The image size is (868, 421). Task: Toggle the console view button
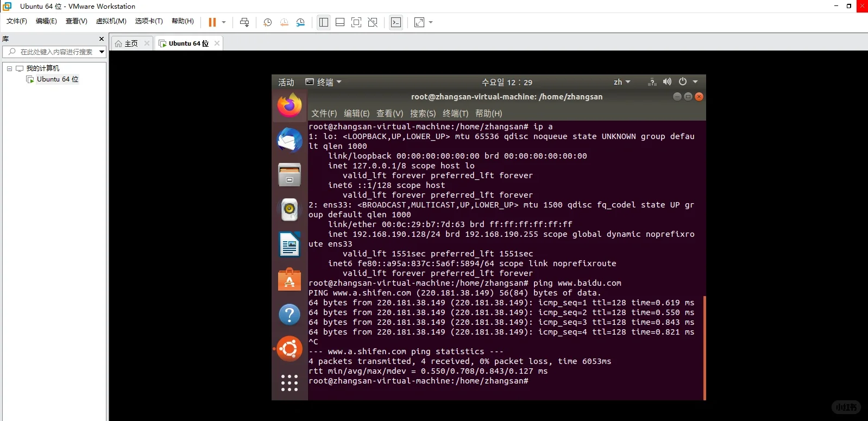click(396, 22)
